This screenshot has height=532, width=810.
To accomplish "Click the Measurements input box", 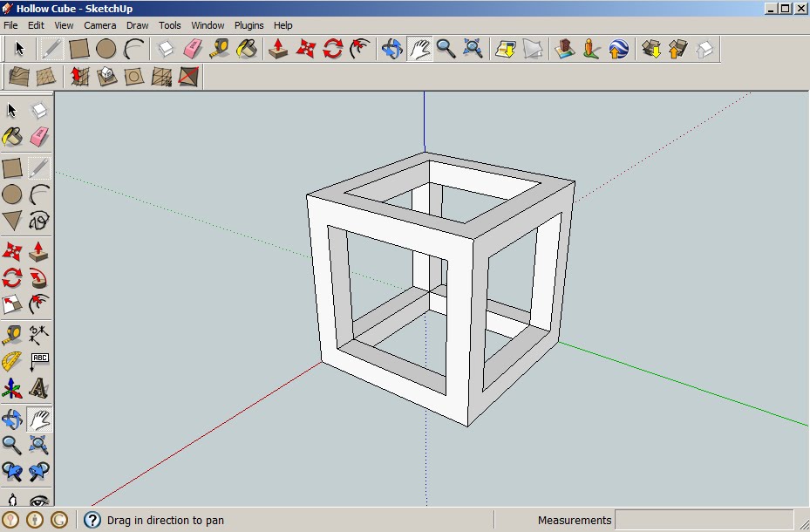I will (x=704, y=520).
